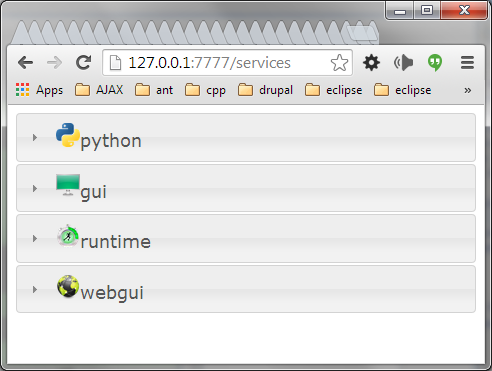492x371 pixels.
Task: Click the 127.0.0.1:7777/services address field
Action: (x=227, y=63)
